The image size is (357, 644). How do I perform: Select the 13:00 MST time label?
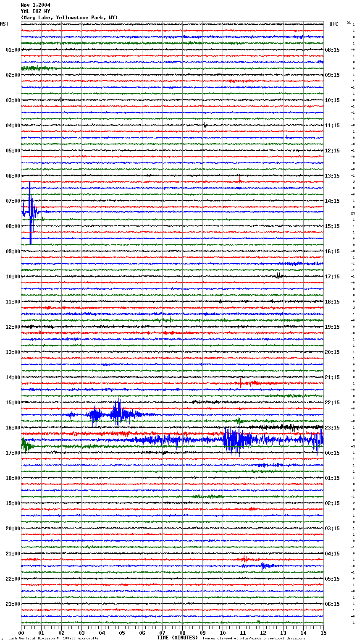tap(13, 352)
